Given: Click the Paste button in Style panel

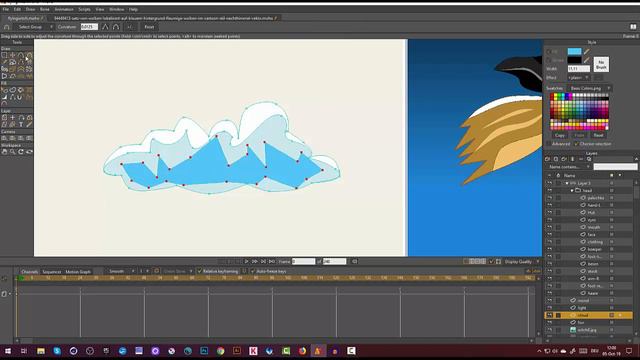Looking at the screenshot, I should click(579, 135).
